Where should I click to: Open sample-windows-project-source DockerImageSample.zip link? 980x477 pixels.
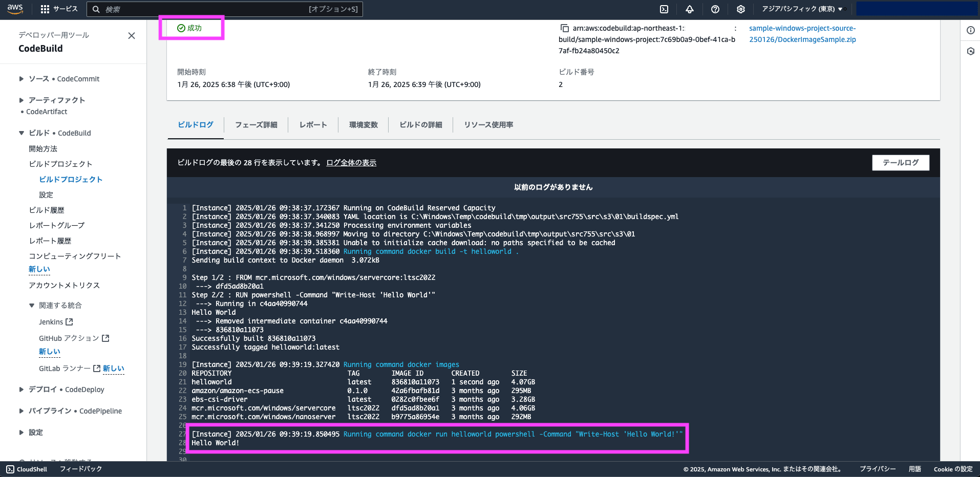coord(802,34)
